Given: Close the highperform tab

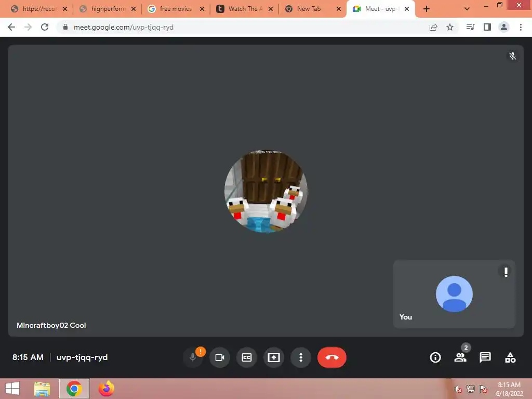Looking at the screenshot, I should (x=134, y=9).
